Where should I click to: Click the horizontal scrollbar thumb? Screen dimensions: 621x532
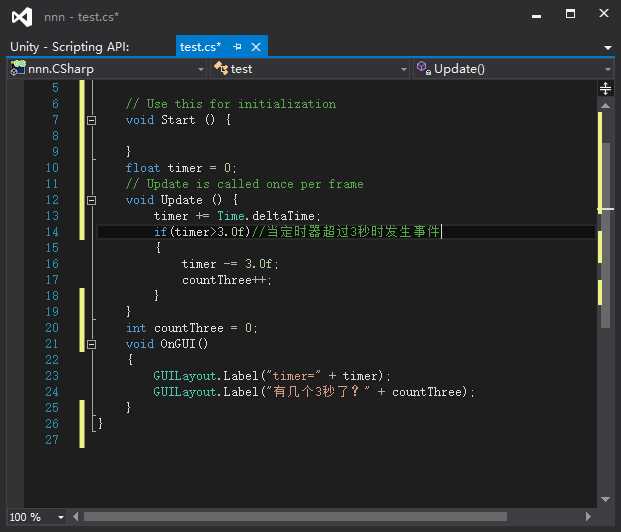coord(295,517)
